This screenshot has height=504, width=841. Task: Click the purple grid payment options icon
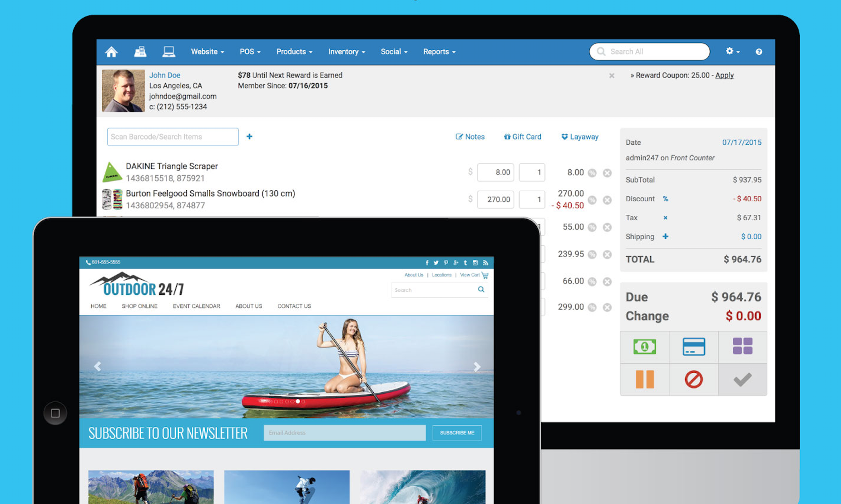742,346
